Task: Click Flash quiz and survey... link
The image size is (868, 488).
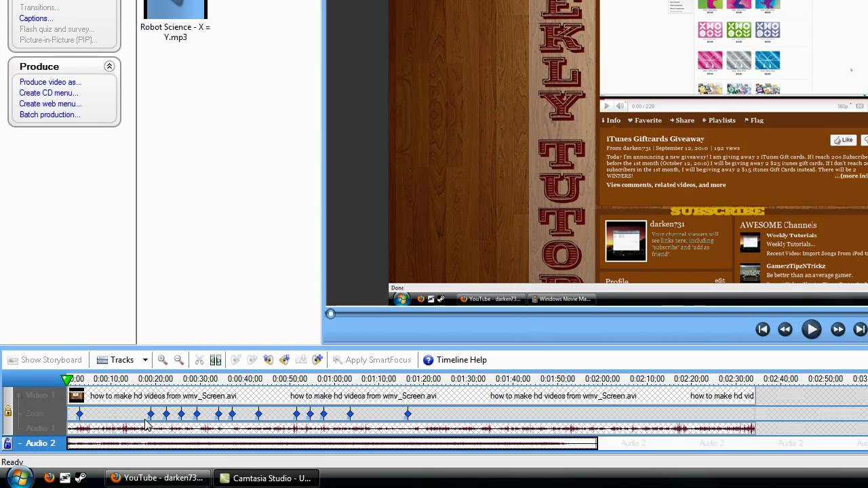Action: pos(57,29)
